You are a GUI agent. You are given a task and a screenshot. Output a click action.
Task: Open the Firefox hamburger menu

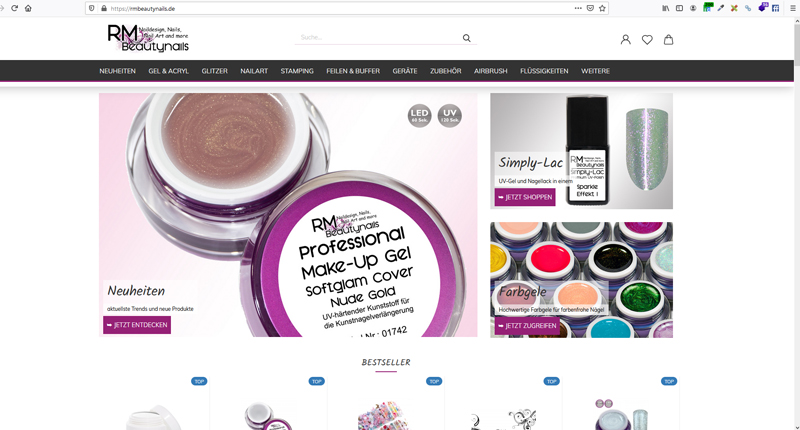[x=792, y=8]
